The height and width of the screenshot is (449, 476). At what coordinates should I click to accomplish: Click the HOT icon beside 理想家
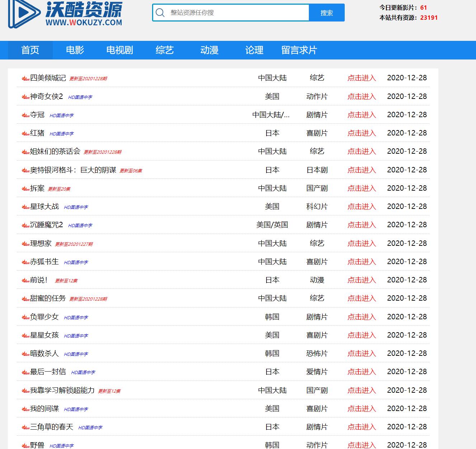click(25, 244)
